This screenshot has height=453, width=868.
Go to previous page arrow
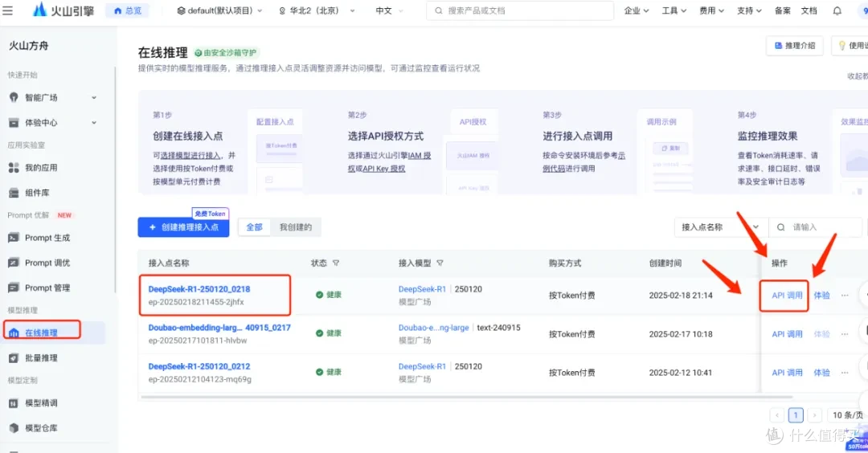coord(776,414)
